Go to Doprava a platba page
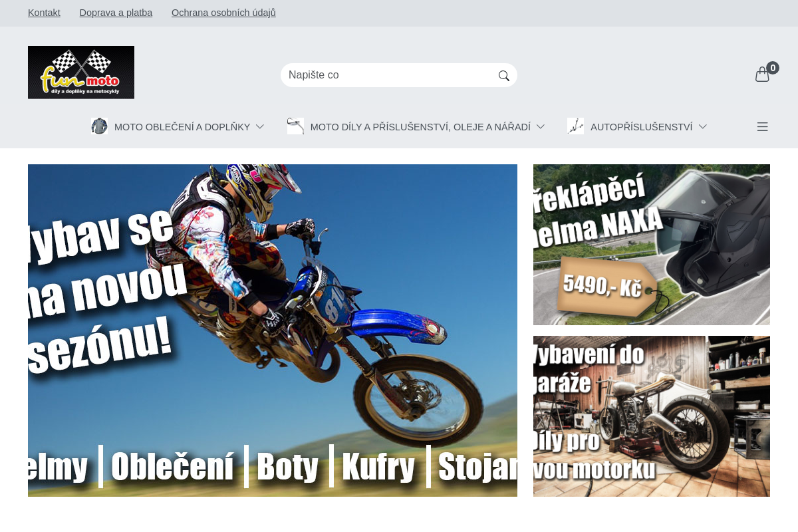The height and width of the screenshot is (532, 798). (x=116, y=13)
